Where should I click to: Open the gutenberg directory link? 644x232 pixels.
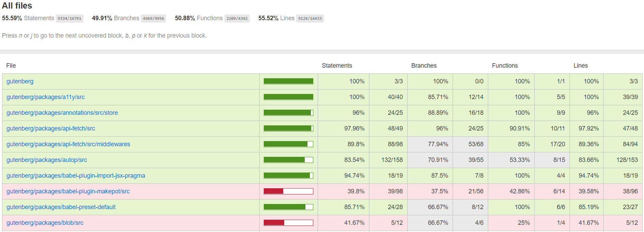pyautogui.click(x=20, y=81)
